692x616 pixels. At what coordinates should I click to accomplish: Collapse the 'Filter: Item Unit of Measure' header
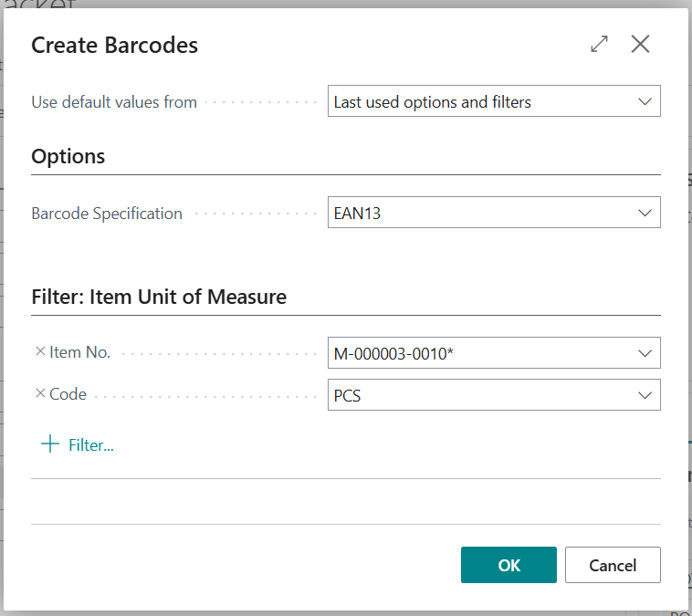pos(159,297)
